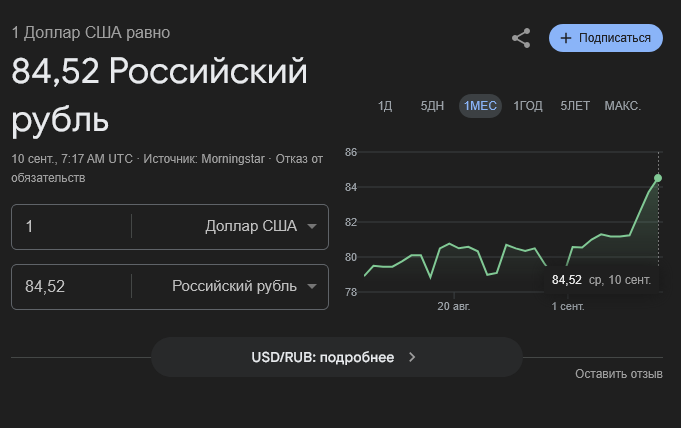Show the 1ГОД chart range
The height and width of the screenshot is (428, 681).
pos(528,106)
